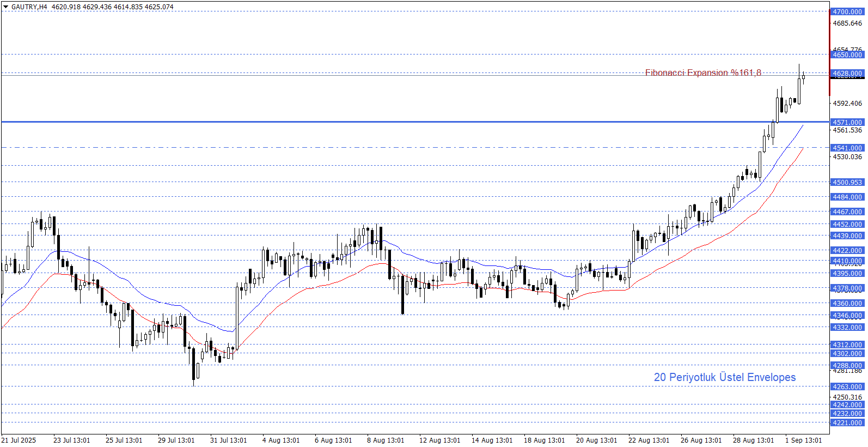This screenshot has height=447, width=868.
Task: Click the thick blue horizontal line at 4571
Action: (415, 122)
